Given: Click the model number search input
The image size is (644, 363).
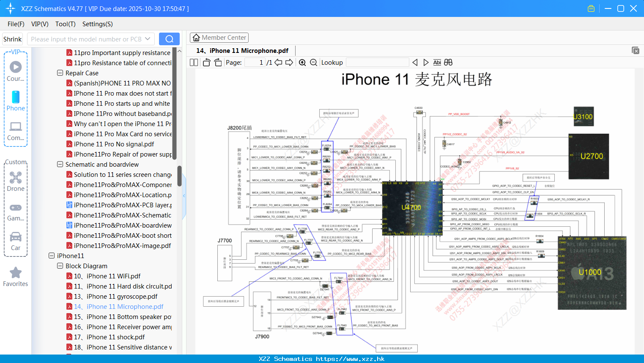Looking at the screenshot, I should pos(86,39).
